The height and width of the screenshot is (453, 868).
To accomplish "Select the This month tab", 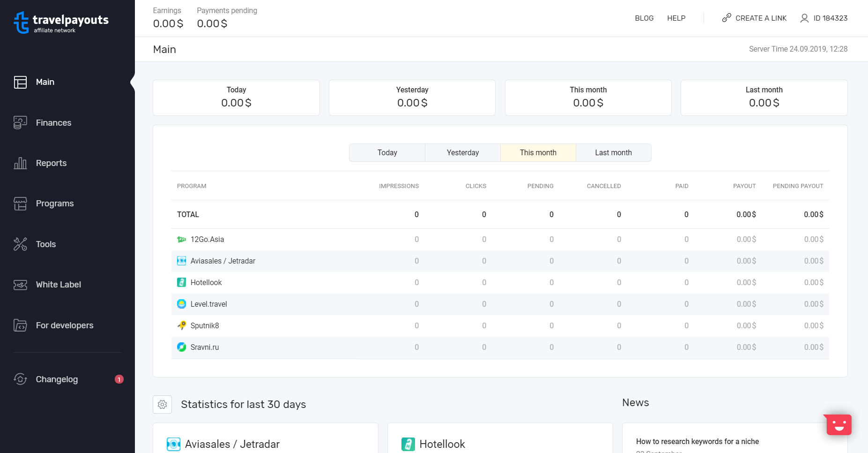I will click(x=538, y=153).
